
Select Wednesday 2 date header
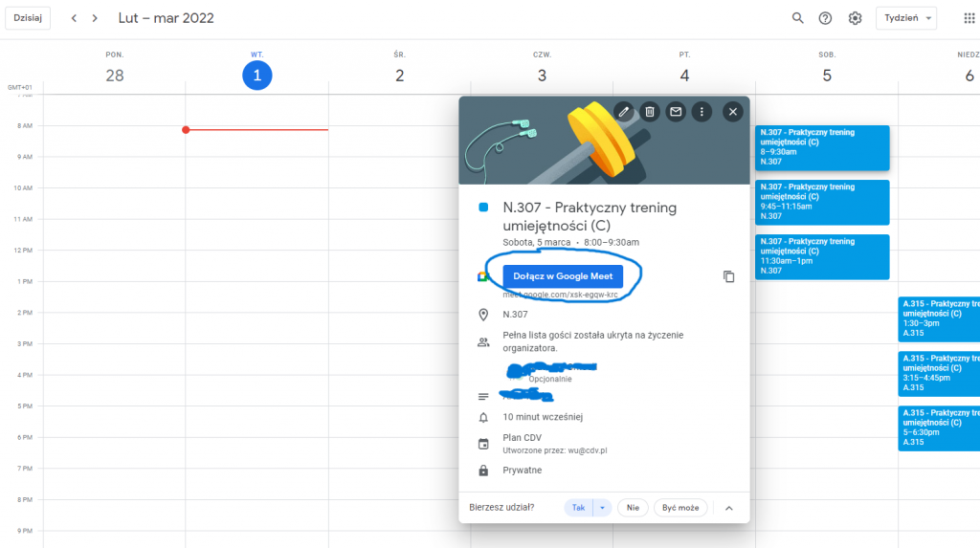pos(399,75)
